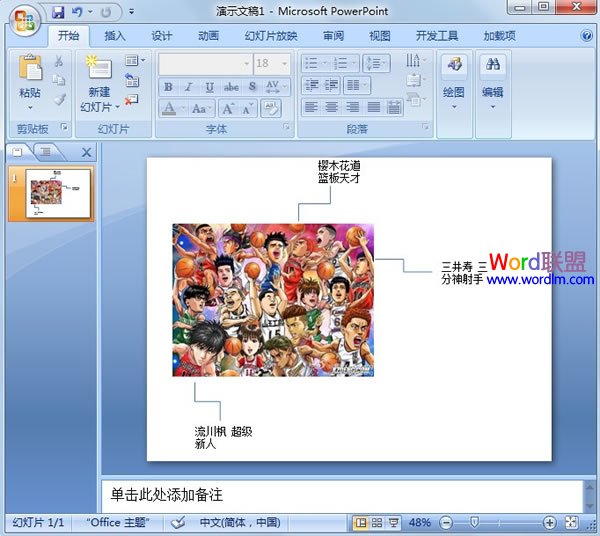The width and height of the screenshot is (600, 536).
Task: Click the Reset slide icon
Action: tap(132, 80)
